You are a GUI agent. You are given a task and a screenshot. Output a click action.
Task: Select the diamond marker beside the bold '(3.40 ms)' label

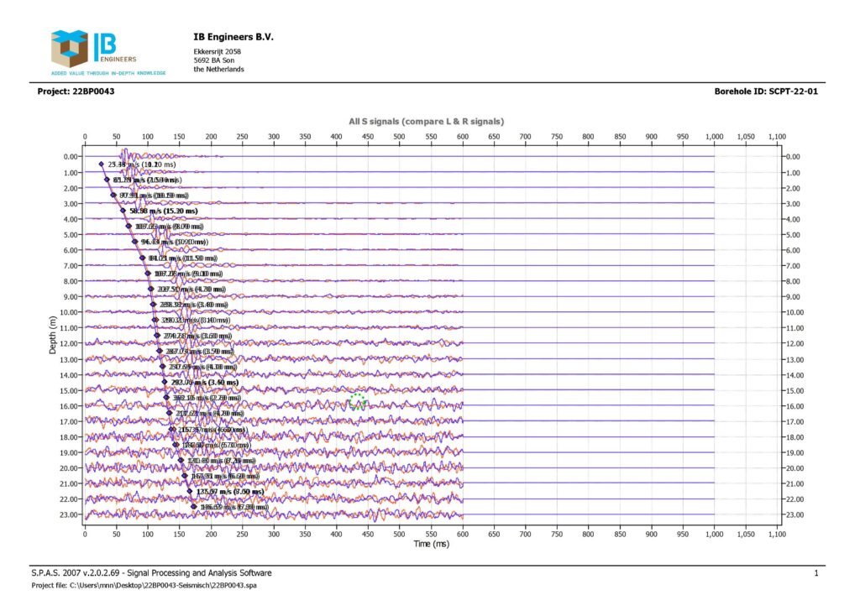[165, 382]
